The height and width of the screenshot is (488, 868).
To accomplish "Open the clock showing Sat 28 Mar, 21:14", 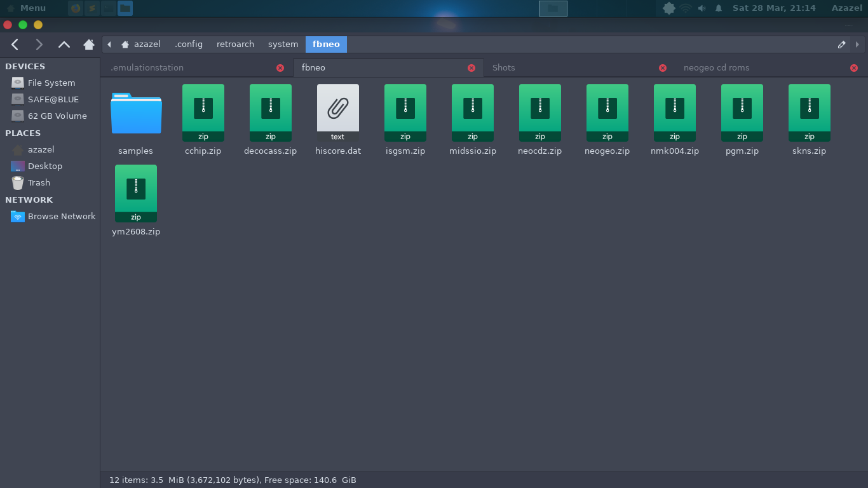I will point(774,8).
